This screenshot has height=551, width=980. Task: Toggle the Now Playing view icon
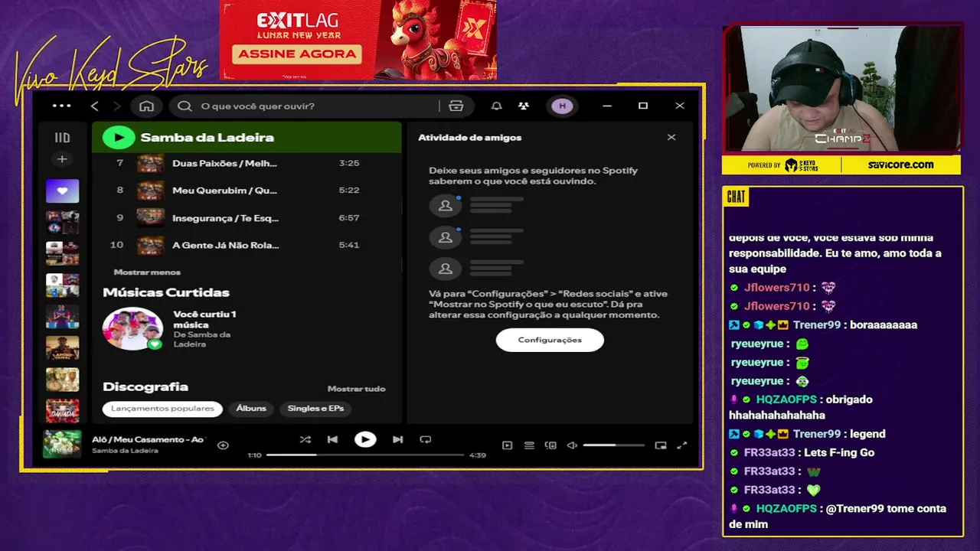click(x=507, y=445)
